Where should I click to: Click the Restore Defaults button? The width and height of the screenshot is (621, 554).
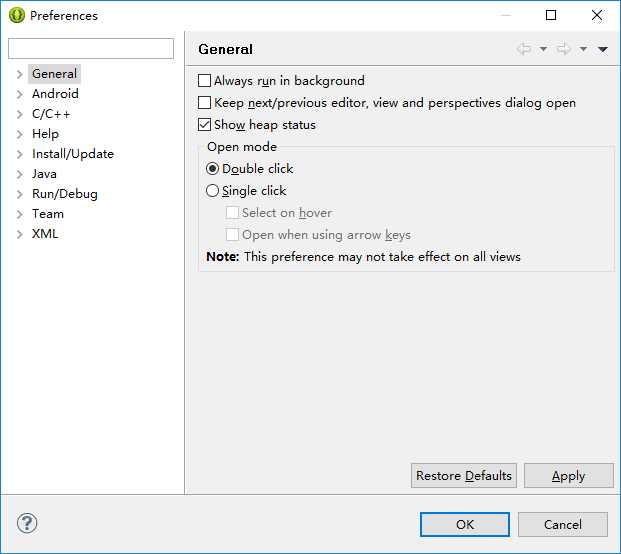pyautogui.click(x=464, y=476)
